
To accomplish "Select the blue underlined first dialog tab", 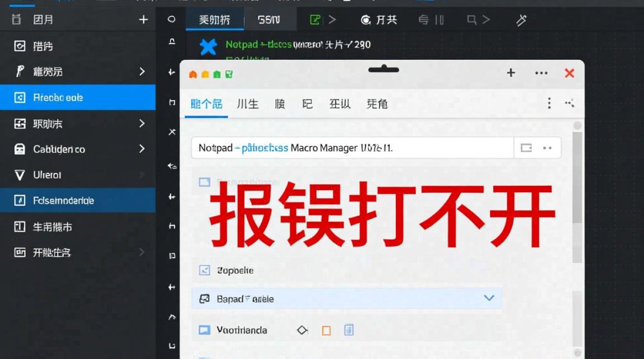I will pos(207,104).
